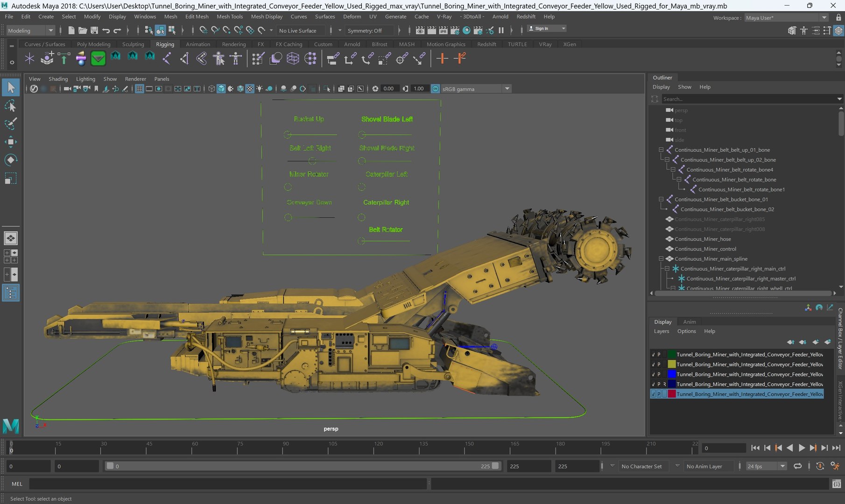
Task: Undo last action arrow icon
Action: tap(106, 30)
